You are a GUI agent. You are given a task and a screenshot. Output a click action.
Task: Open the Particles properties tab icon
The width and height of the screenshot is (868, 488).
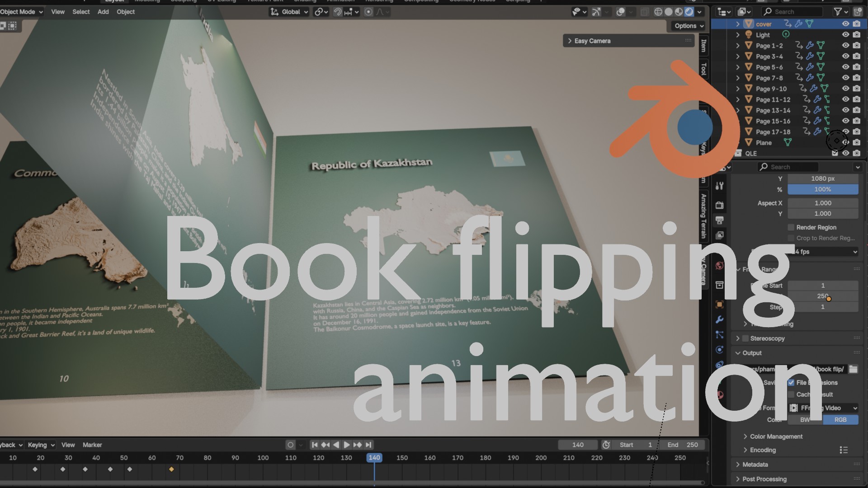720,335
